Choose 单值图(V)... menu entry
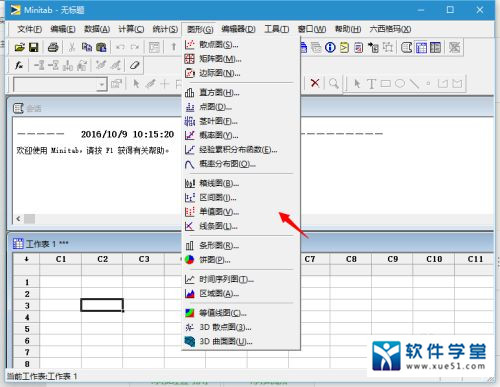 (x=241, y=212)
